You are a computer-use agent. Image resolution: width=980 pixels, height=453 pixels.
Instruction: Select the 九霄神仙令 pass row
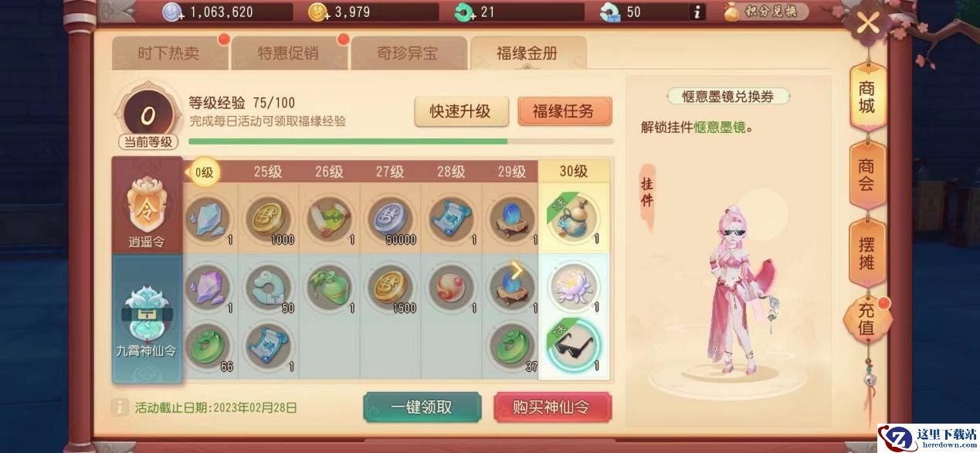pyautogui.click(x=147, y=318)
